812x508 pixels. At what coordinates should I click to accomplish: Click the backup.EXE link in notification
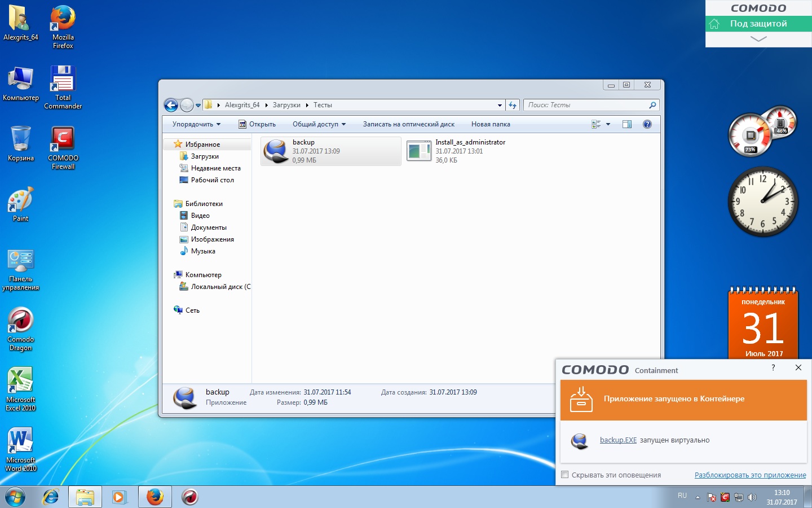pyautogui.click(x=618, y=440)
